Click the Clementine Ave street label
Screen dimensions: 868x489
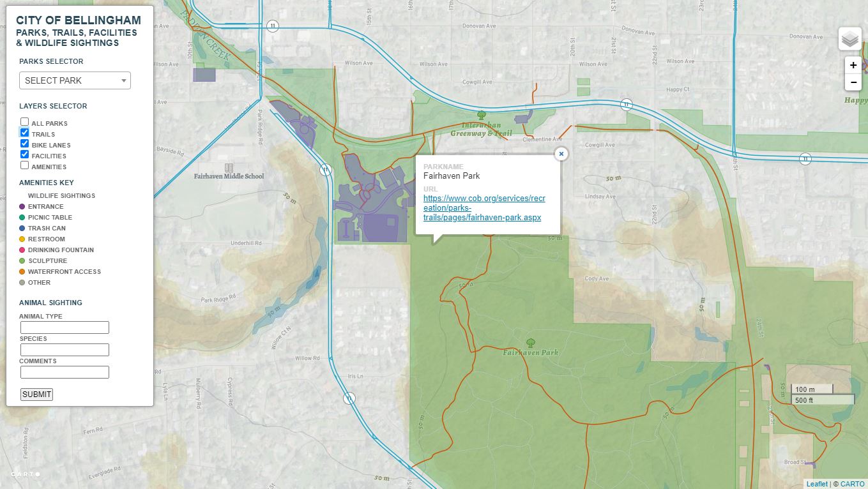tap(542, 139)
